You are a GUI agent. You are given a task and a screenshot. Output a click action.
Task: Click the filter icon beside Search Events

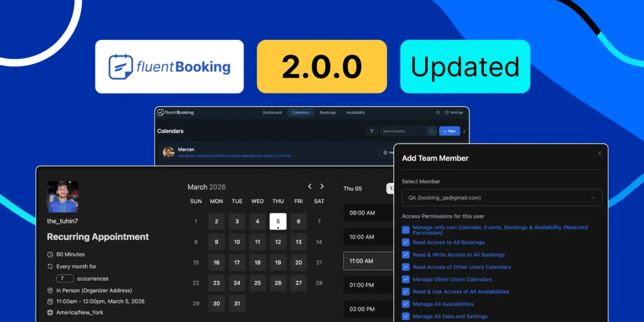pos(372,131)
